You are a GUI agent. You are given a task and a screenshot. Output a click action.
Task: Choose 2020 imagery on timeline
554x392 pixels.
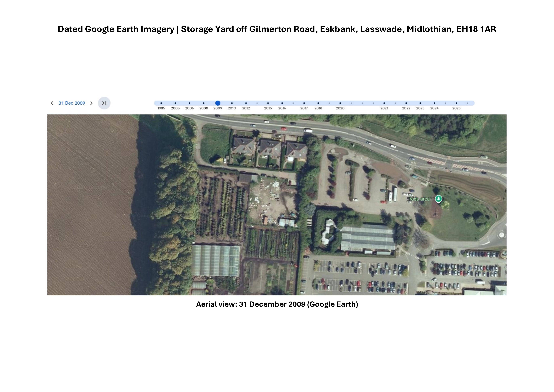click(340, 103)
